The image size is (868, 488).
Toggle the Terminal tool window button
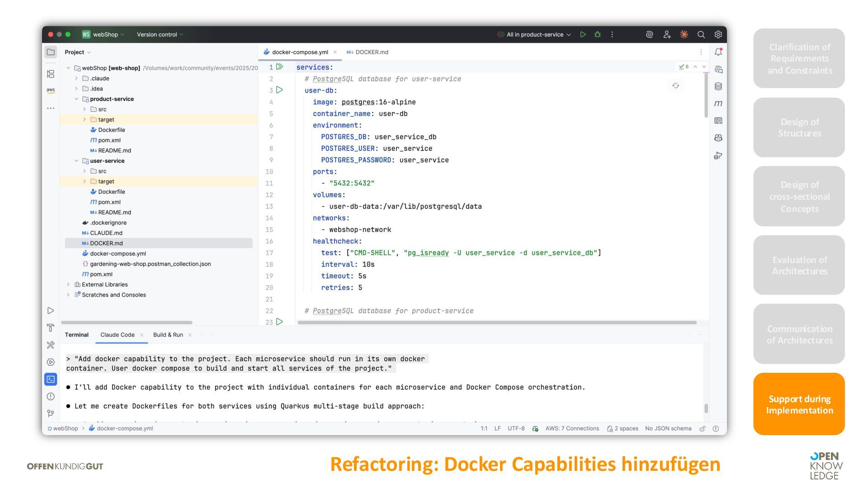point(51,379)
